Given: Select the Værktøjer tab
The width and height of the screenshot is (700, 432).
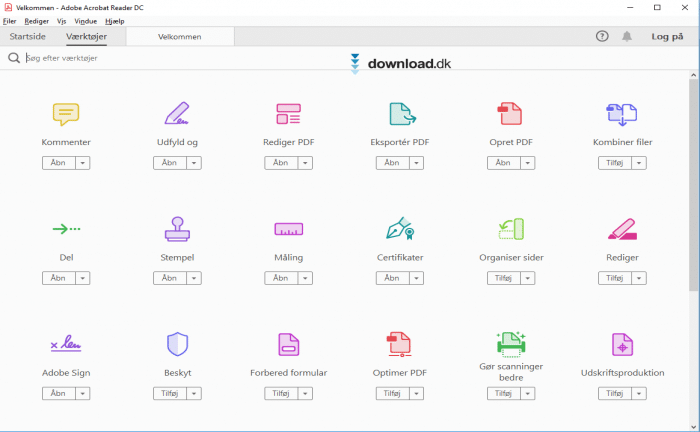Looking at the screenshot, I should (x=87, y=37).
